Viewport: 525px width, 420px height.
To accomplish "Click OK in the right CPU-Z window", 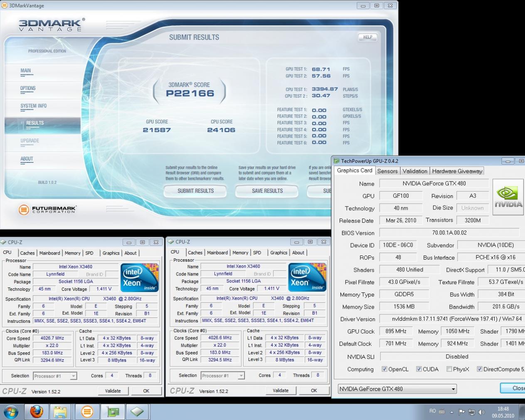I will click(314, 391).
